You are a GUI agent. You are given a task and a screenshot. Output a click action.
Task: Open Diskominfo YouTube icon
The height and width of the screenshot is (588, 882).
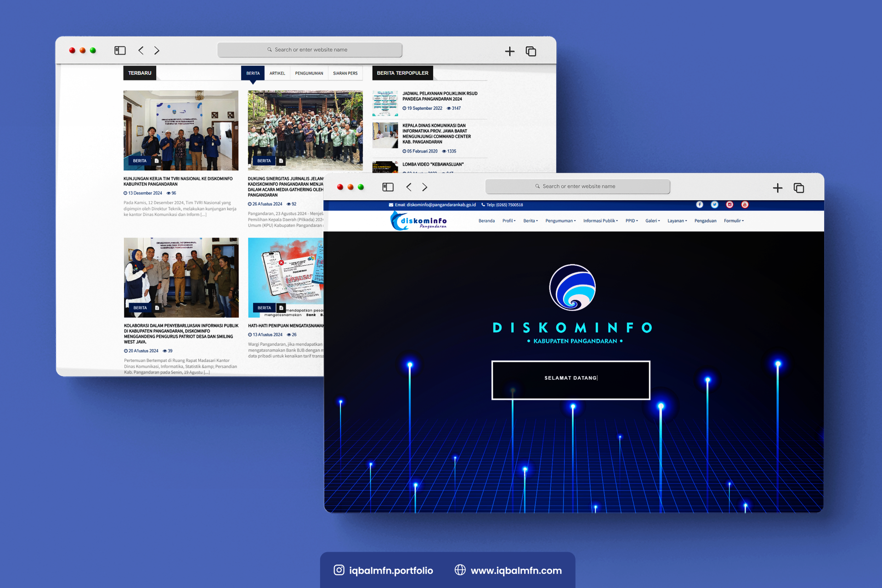[x=745, y=205]
